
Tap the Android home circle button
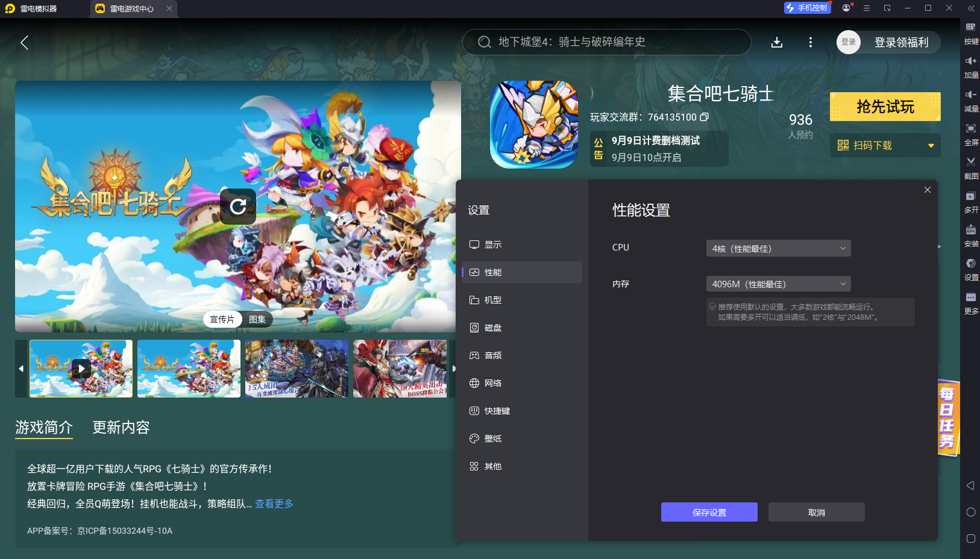[x=970, y=512]
